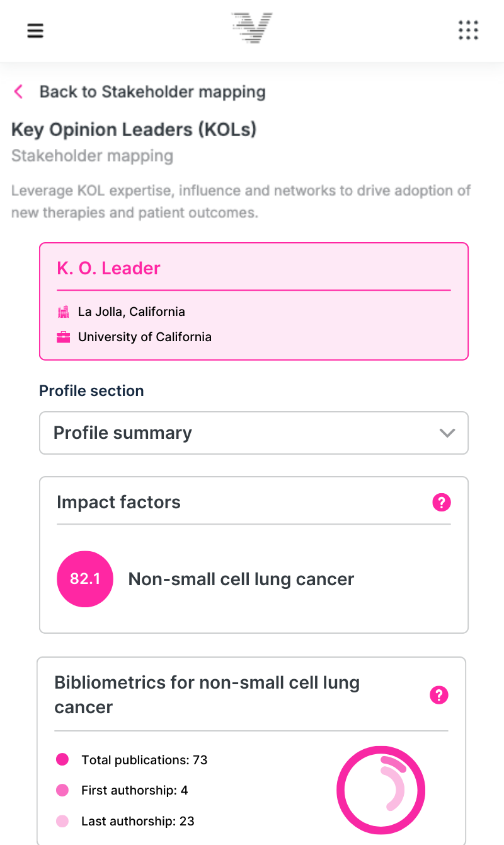Click University of California text
504x845 pixels.
click(x=144, y=337)
